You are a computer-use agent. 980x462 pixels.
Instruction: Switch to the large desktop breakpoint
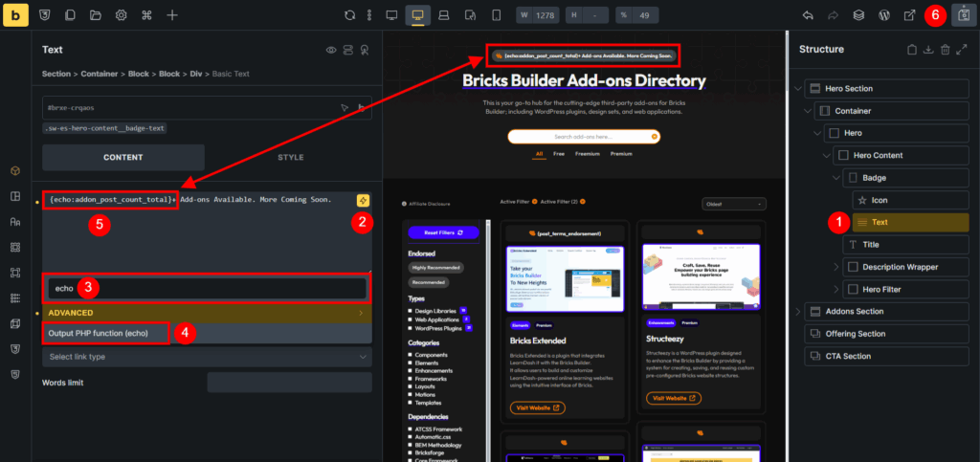pos(391,15)
